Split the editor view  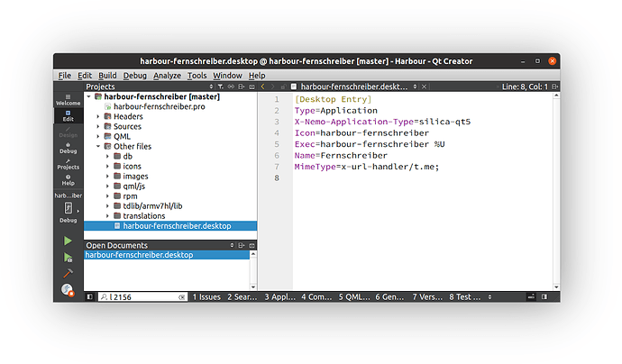tap(554, 86)
